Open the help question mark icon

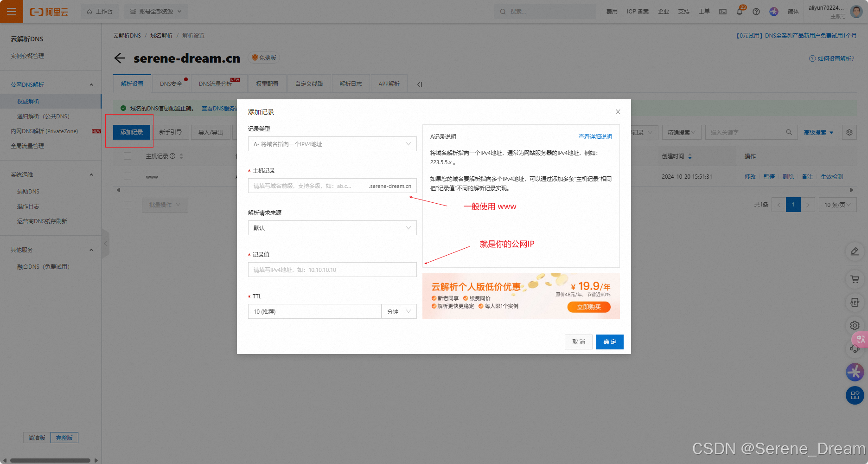756,12
